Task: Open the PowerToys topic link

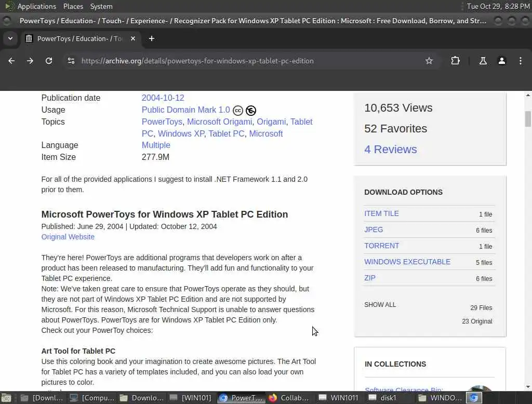Action: coord(162,122)
